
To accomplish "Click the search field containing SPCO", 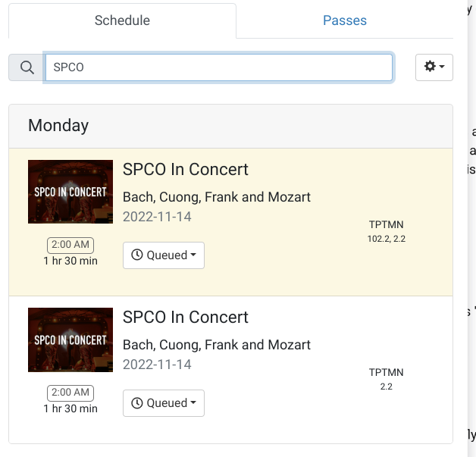I will point(218,67).
